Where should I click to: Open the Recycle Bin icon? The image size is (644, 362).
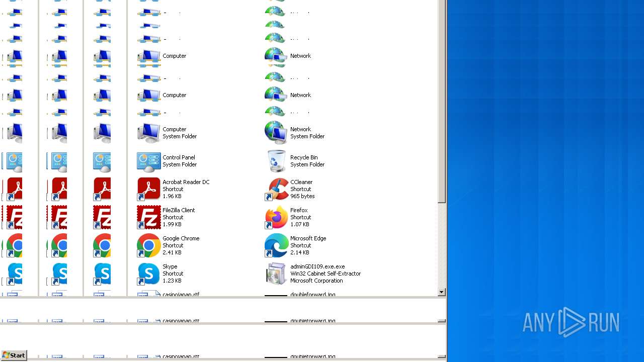[x=276, y=161]
